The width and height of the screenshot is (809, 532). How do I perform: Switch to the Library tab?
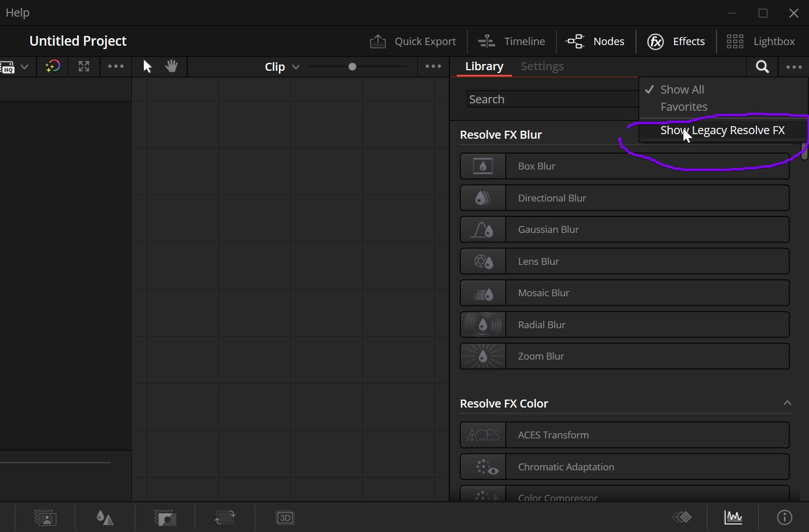click(x=484, y=66)
